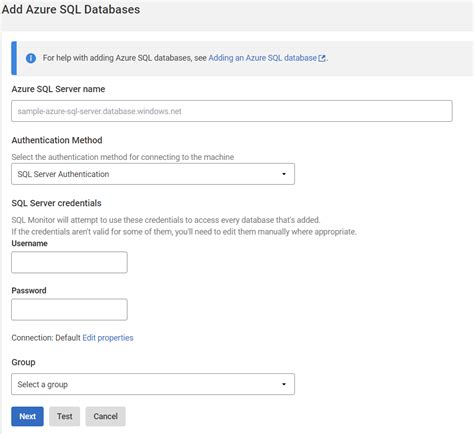Click into the Username text box

[x=69, y=262]
